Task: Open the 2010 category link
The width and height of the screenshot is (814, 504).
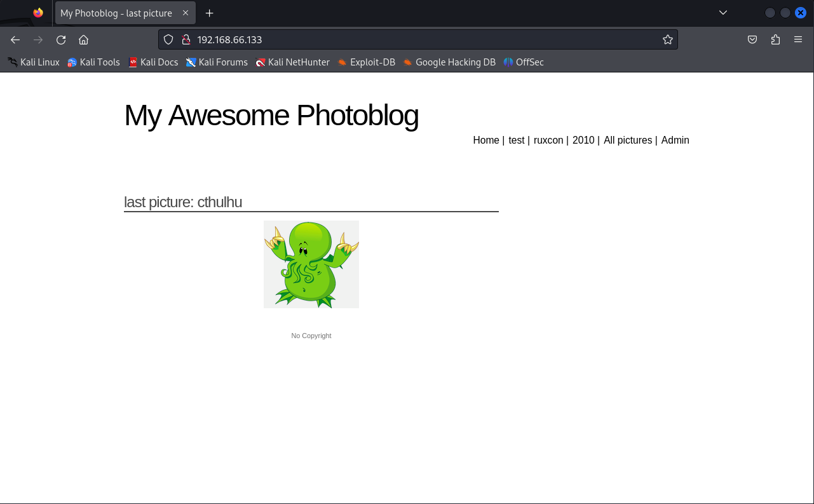Action: click(x=583, y=140)
